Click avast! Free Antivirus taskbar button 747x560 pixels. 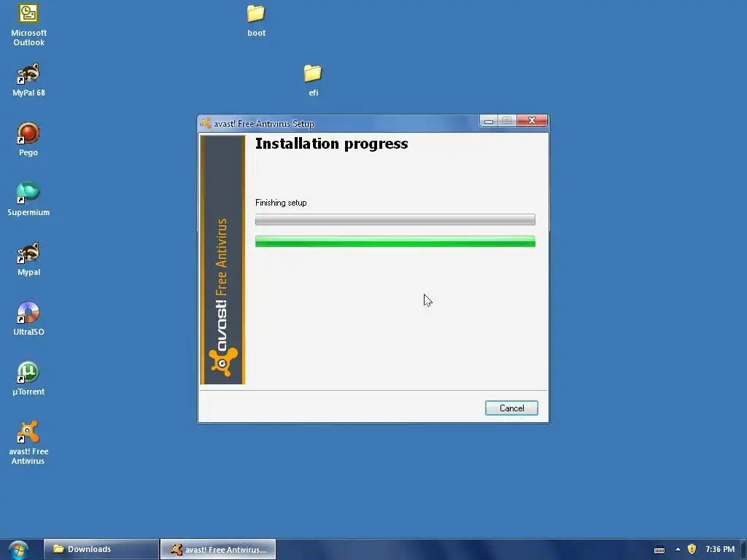[x=218, y=550]
